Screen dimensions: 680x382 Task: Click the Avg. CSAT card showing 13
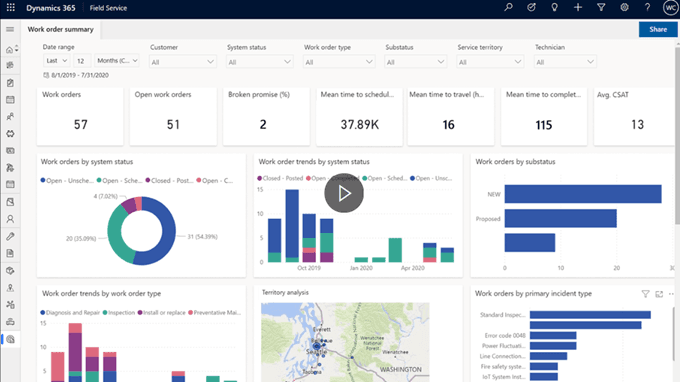(x=634, y=116)
